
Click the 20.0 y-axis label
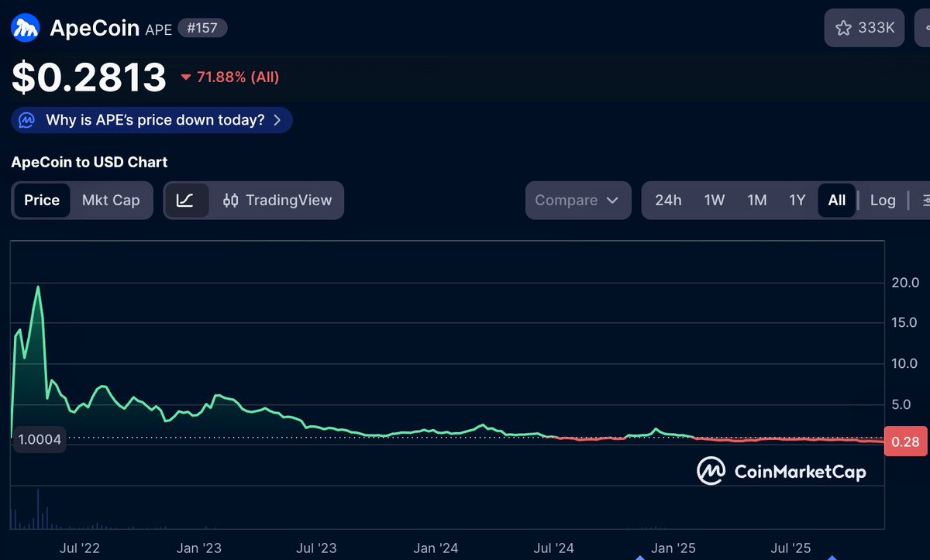pos(905,282)
